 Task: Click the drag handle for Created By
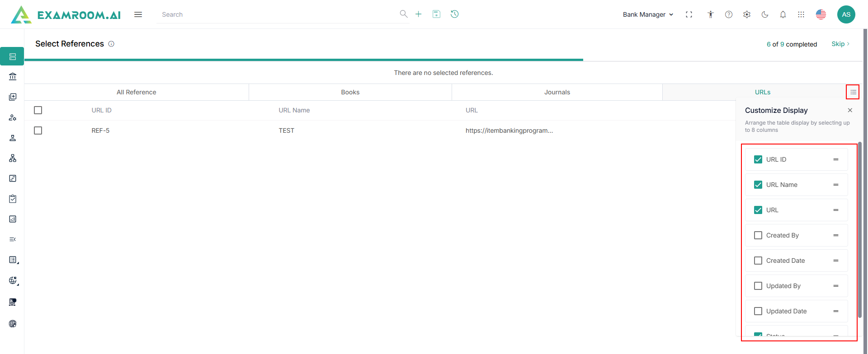pyautogui.click(x=836, y=235)
